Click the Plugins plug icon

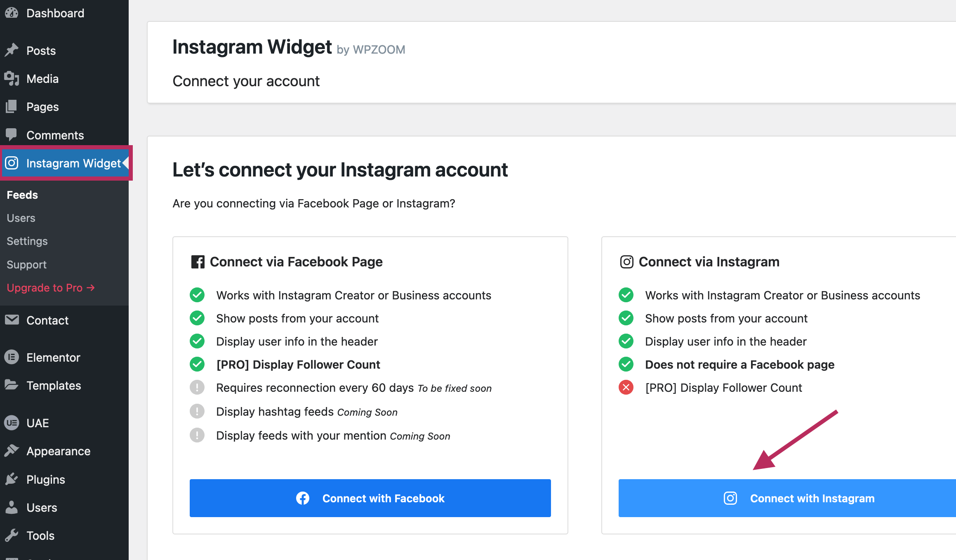(x=12, y=479)
